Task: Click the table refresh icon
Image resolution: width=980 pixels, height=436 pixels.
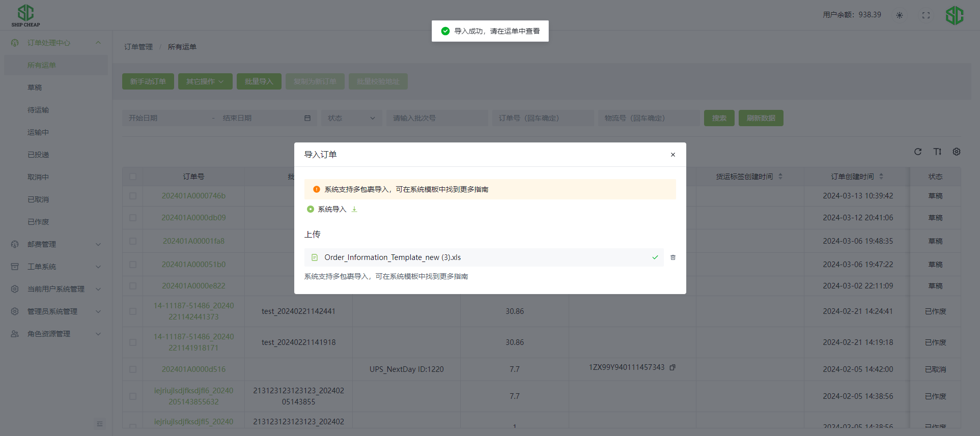Action: pyautogui.click(x=917, y=152)
